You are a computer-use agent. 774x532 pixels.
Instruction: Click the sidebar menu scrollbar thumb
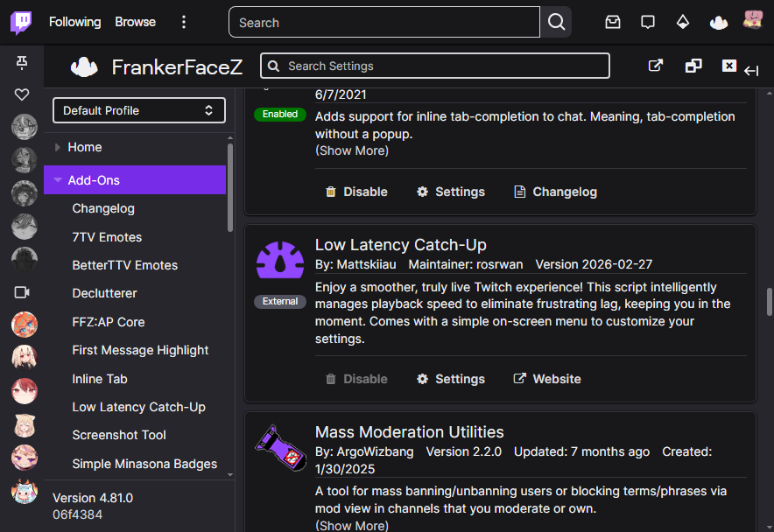tap(230, 187)
